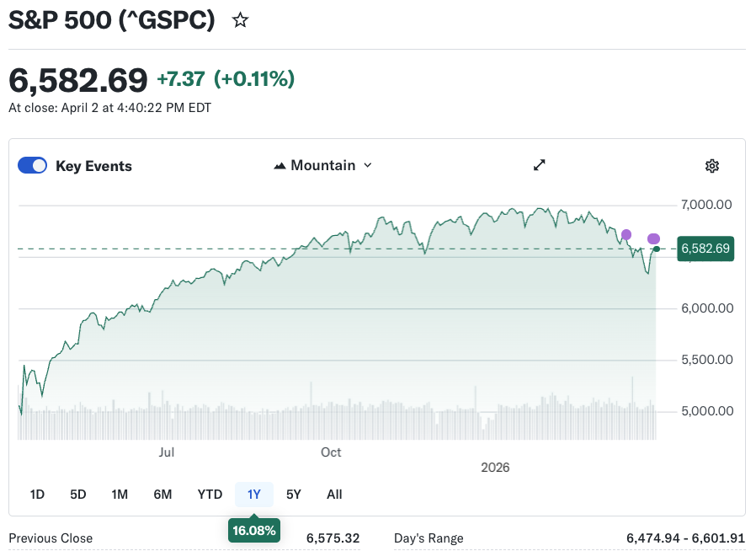Click the 6,582.69 current price label on chart

705,249
